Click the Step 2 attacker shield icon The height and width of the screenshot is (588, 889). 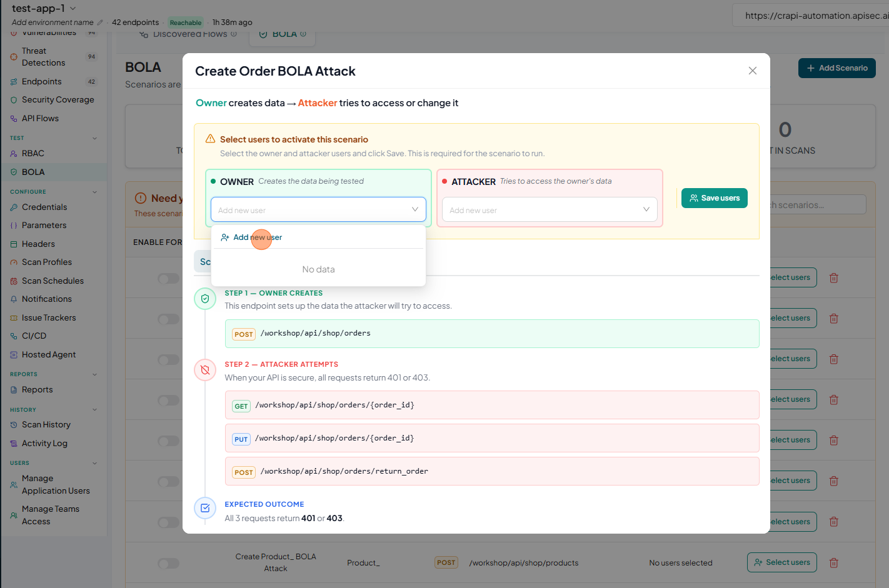click(x=205, y=370)
